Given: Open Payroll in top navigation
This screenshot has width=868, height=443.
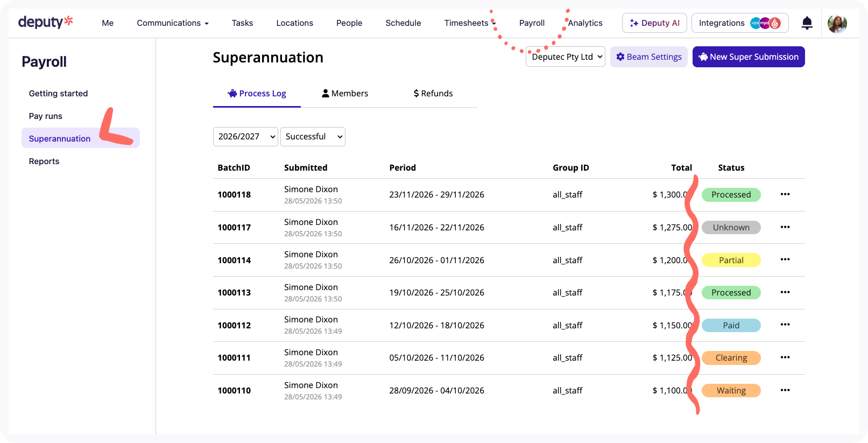Looking at the screenshot, I should click(532, 23).
